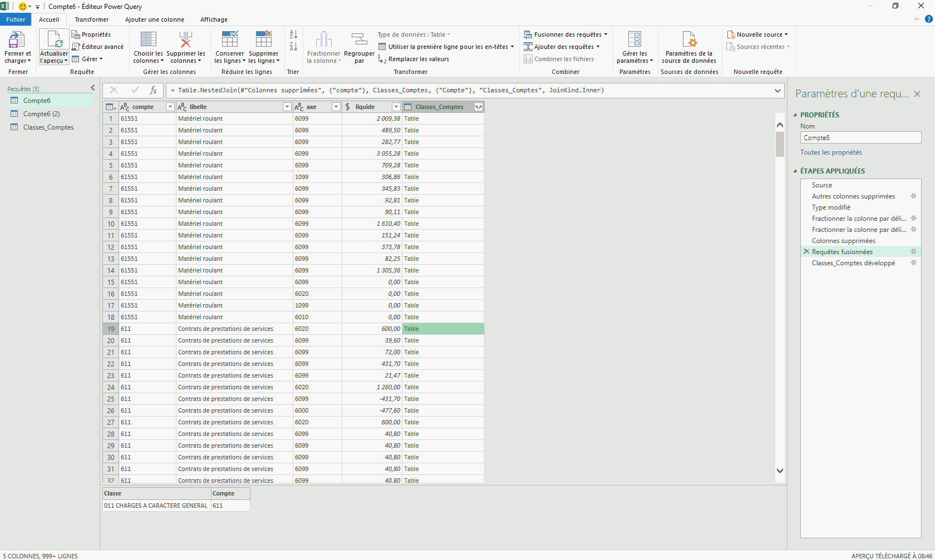
Task: Open gear settings for Requêtes fusionnées step
Action: (x=913, y=252)
